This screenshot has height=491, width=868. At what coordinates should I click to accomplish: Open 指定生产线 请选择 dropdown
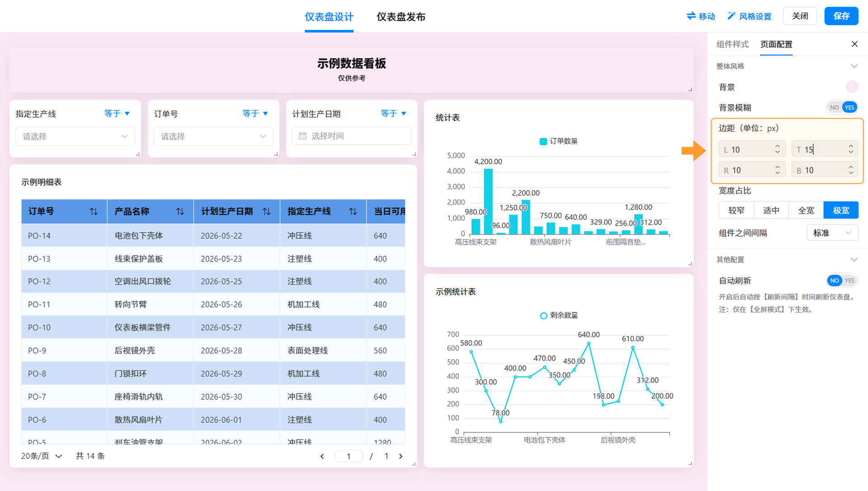pos(75,136)
